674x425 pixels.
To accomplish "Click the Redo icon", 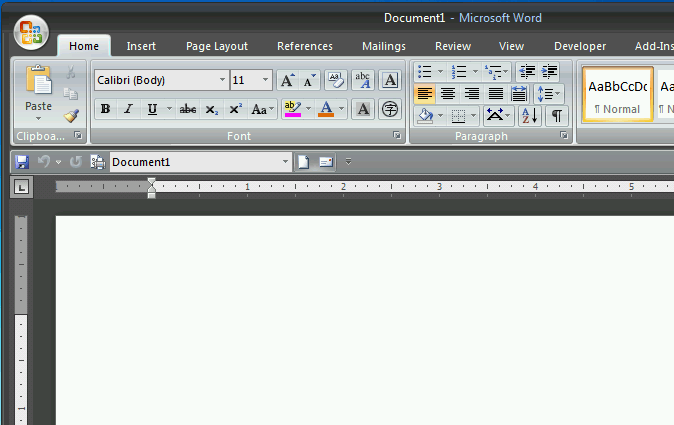I will coord(76,162).
